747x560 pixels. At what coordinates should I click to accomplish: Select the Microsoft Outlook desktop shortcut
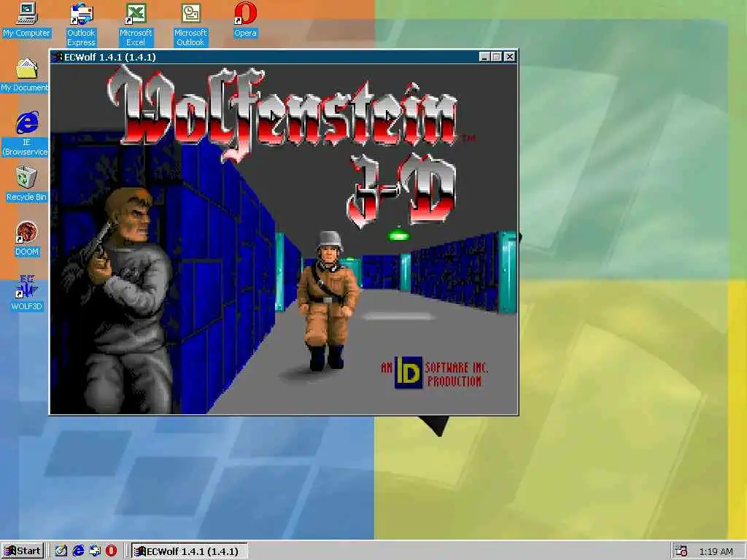190,25
